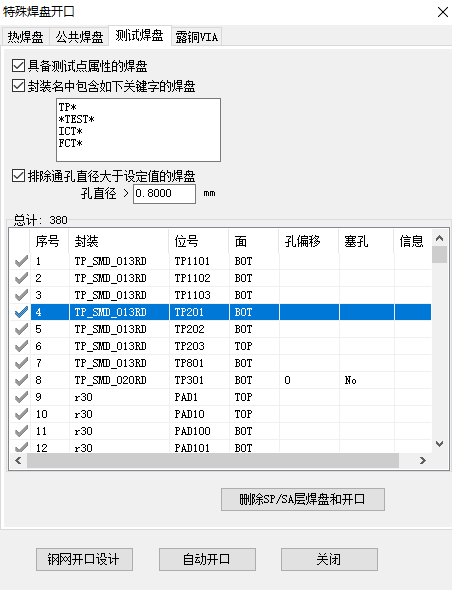
Task: Select the PAD10 cell
Action: pos(199,414)
